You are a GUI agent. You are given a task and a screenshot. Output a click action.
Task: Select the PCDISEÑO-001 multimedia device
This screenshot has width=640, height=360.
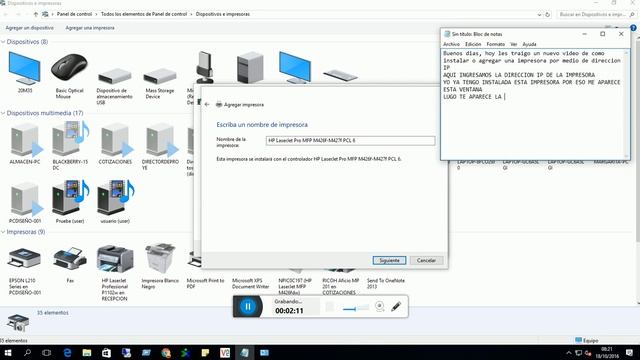click(x=25, y=199)
